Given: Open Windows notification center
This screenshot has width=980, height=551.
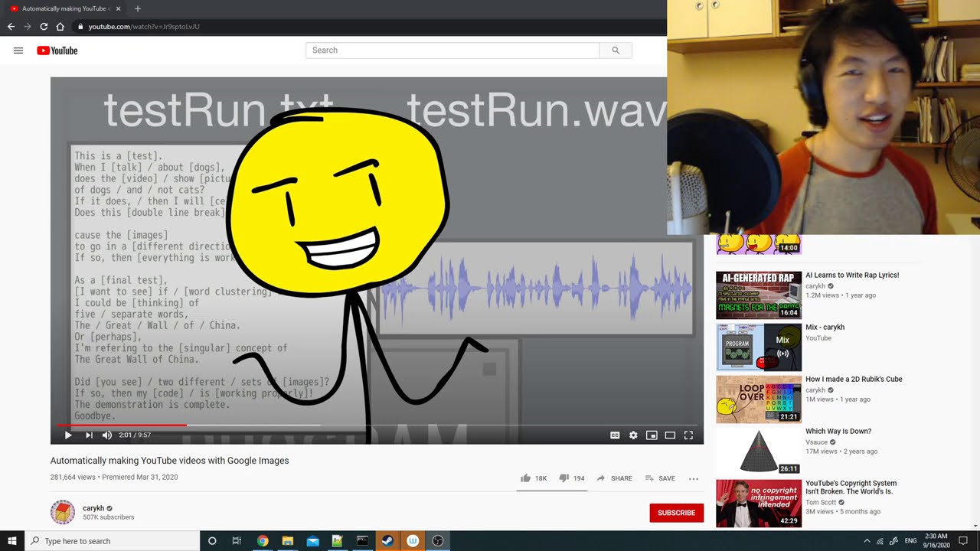Looking at the screenshot, I should (963, 541).
